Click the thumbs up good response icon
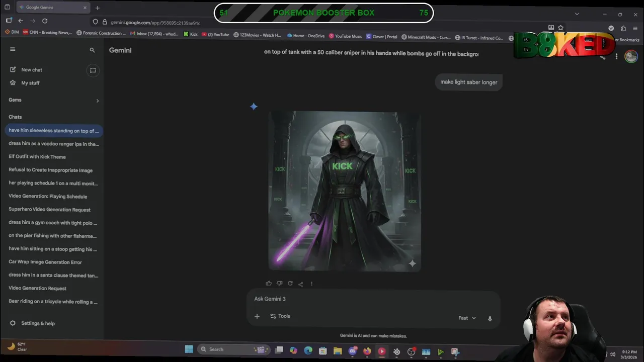Image resolution: width=644 pixels, height=362 pixels. 269,284
